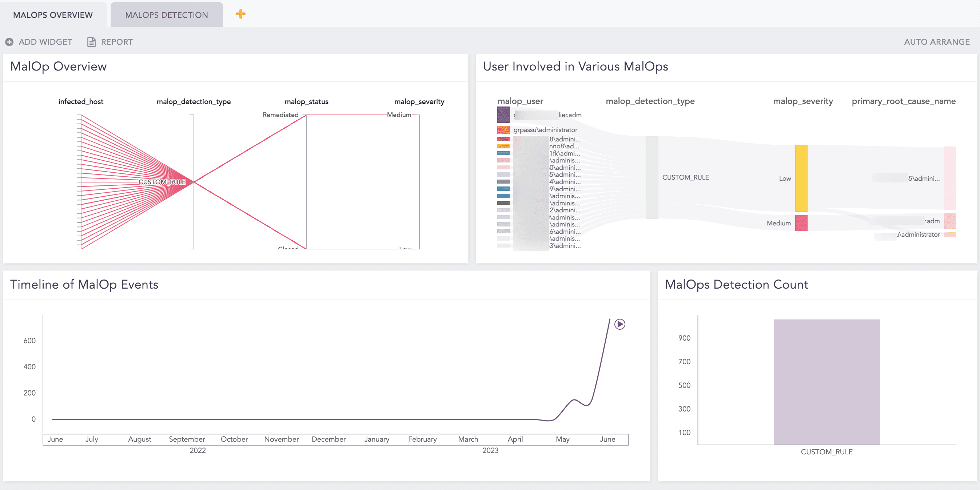Switch to MalOps Detection tab

166,15
